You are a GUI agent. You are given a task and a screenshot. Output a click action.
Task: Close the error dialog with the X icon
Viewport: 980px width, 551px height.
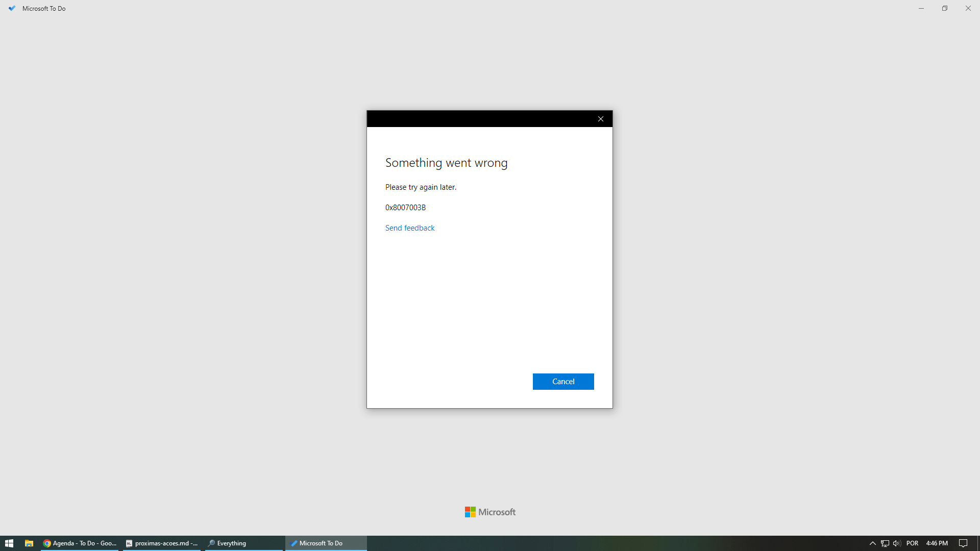coord(601,119)
